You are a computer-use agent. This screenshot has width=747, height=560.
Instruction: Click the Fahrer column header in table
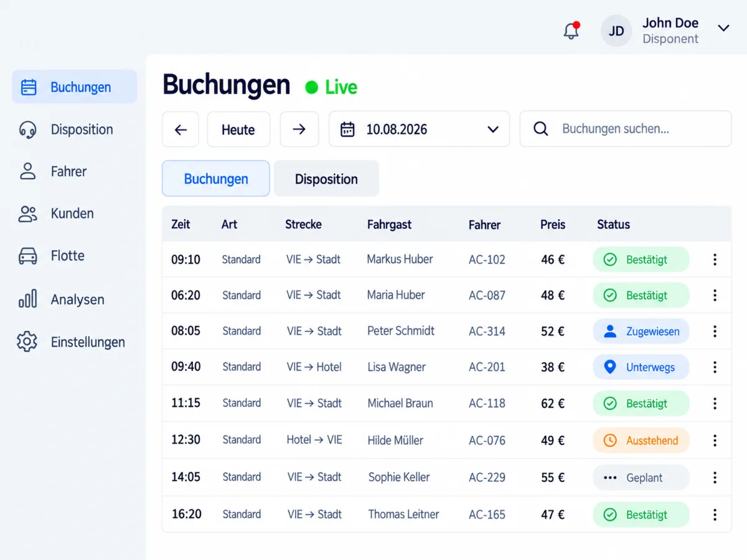[484, 225]
